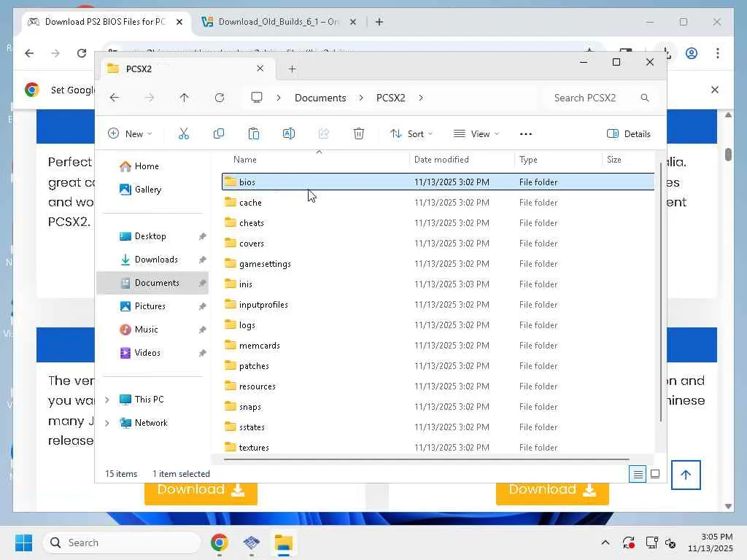Reload the page in Chrome
Image resolution: width=747 pixels, height=560 pixels.
point(82,52)
